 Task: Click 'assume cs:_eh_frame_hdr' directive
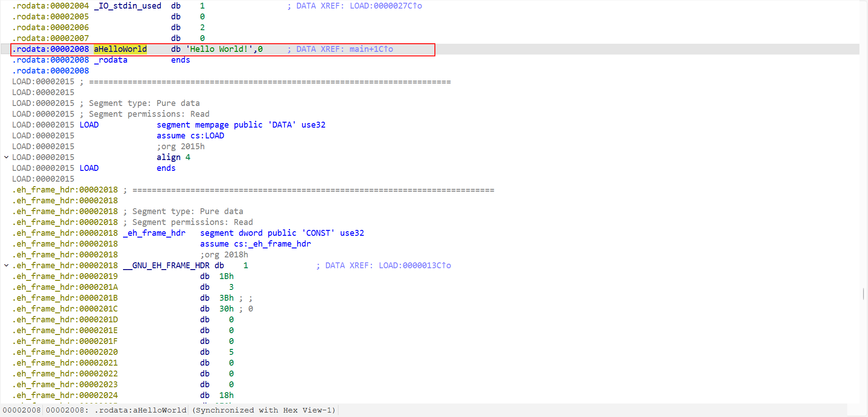click(256, 244)
